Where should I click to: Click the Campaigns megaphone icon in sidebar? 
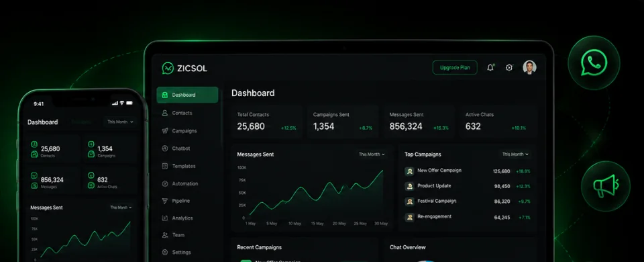(x=165, y=131)
